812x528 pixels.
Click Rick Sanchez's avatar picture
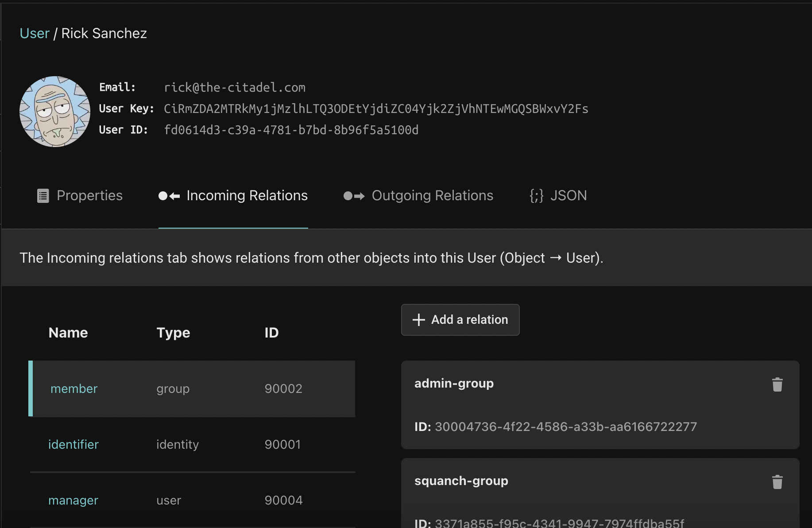[55, 112]
